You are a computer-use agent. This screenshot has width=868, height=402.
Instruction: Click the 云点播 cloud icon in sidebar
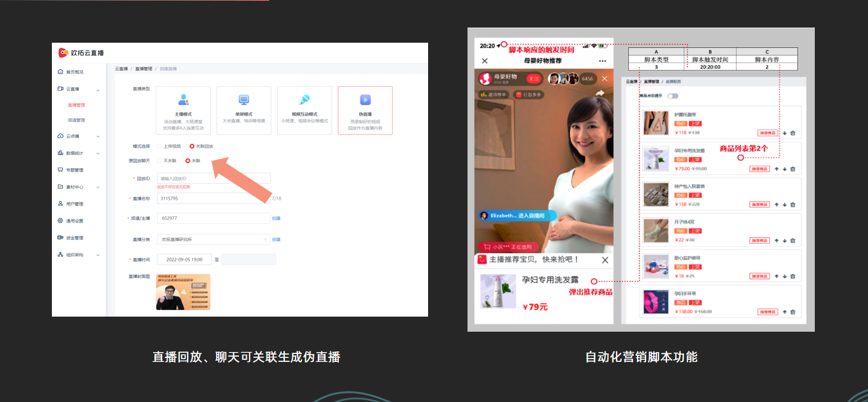point(60,136)
